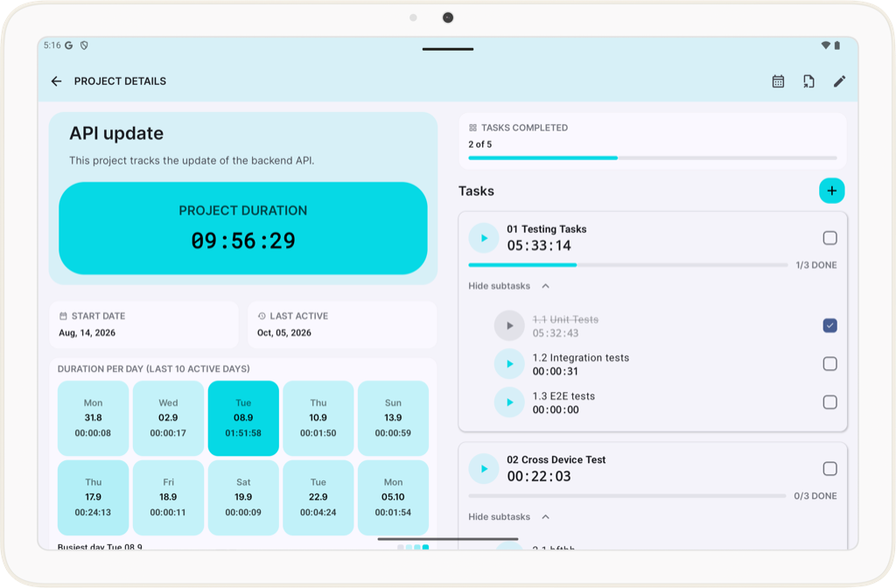Screen dimensions: 896x588
Task: Uncheck the 1.1 Unit Tests subtask
Action: click(x=829, y=325)
